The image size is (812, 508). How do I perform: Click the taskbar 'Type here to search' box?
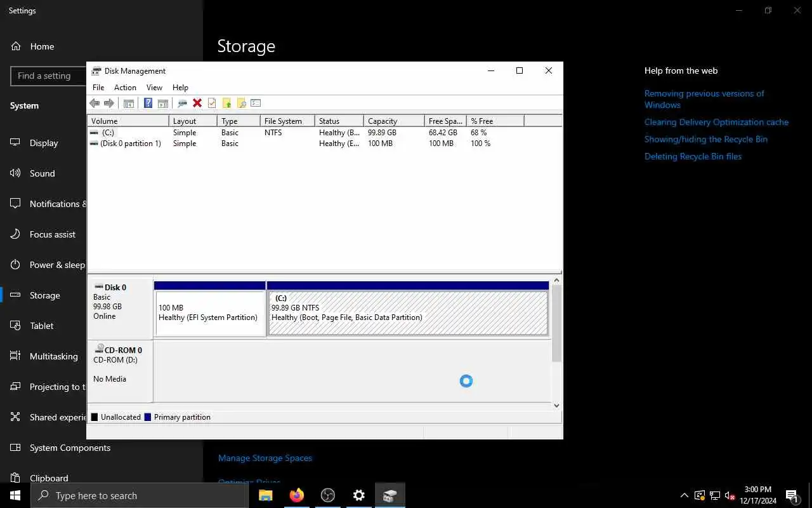pyautogui.click(x=140, y=495)
